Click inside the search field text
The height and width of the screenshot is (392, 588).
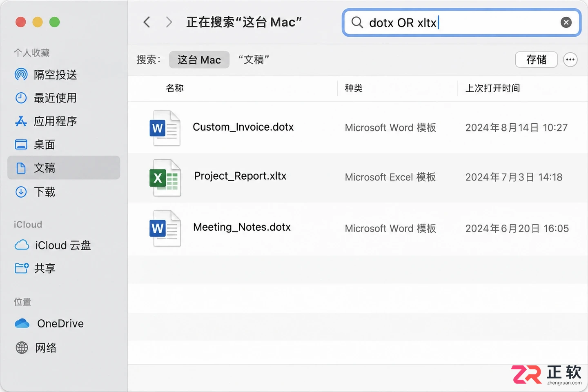(403, 22)
